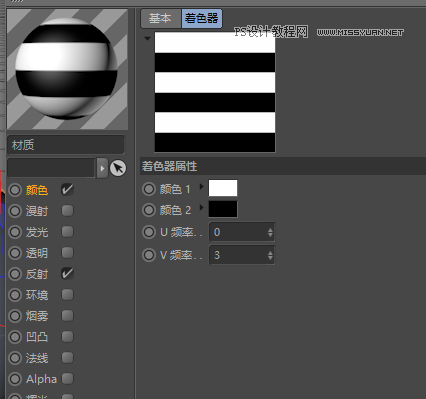Click the animation dot beside Alpha
Image resolution: width=426 pixels, height=399 pixels.
click(15, 379)
